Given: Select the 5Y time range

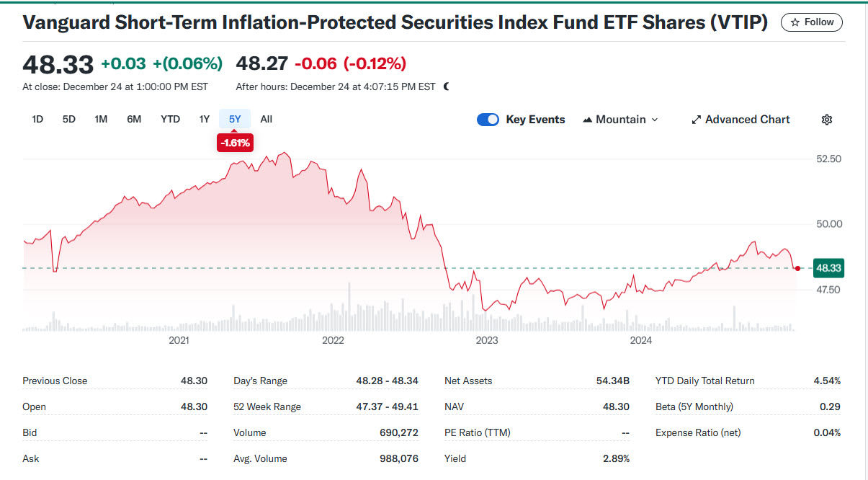Looking at the screenshot, I should (x=235, y=119).
